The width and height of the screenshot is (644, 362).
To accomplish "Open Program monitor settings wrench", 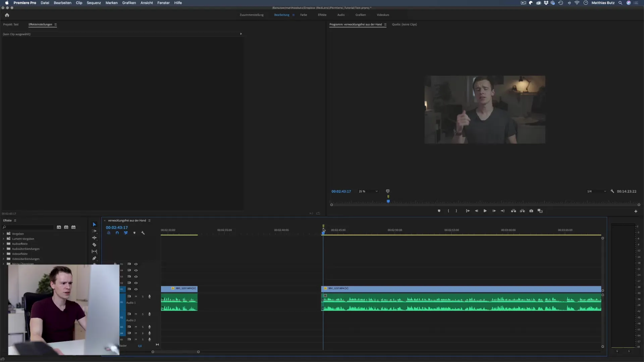I will click(x=612, y=191).
